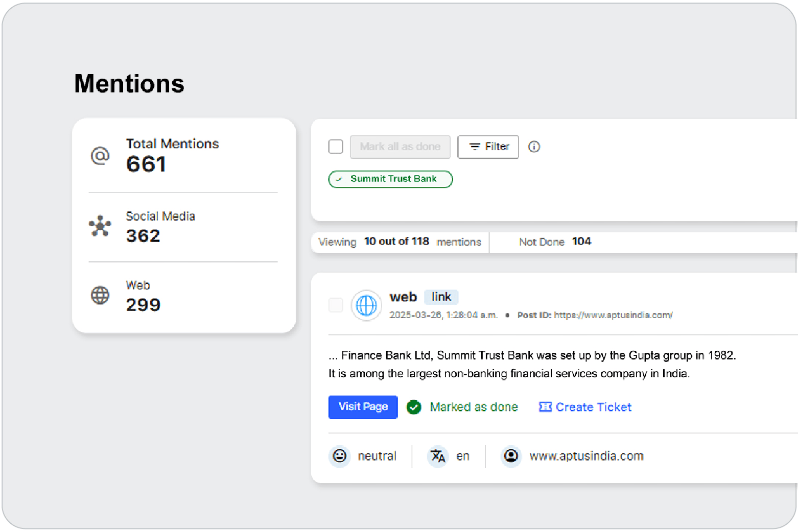Click the blue globe avatar of web mention
This screenshot has height=532, width=798.
[x=366, y=306]
